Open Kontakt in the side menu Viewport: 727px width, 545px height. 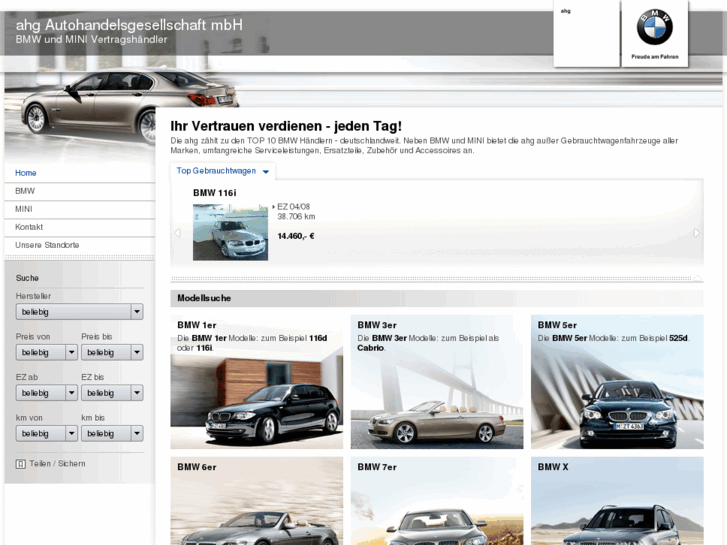click(x=29, y=227)
